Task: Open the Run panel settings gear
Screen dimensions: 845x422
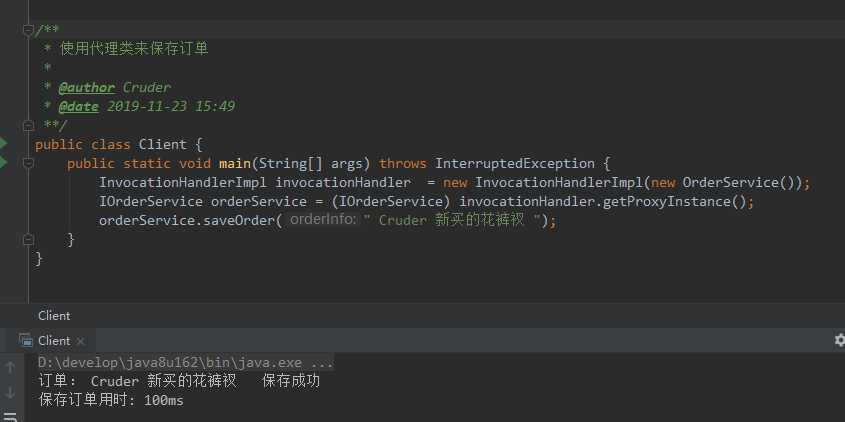Action: (x=839, y=340)
